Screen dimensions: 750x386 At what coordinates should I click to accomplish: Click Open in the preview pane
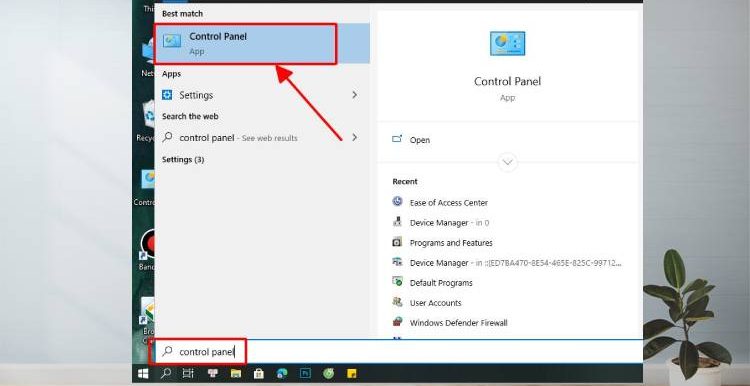[419, 140]
